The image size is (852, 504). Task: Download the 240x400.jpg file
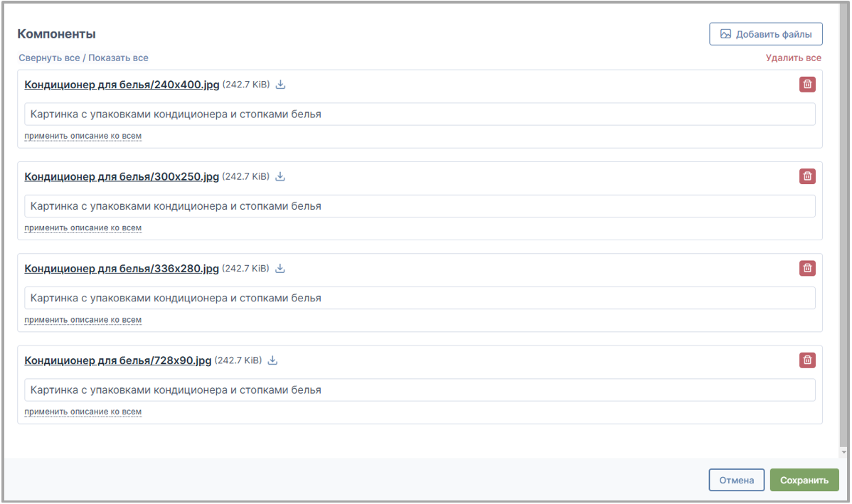280,85
